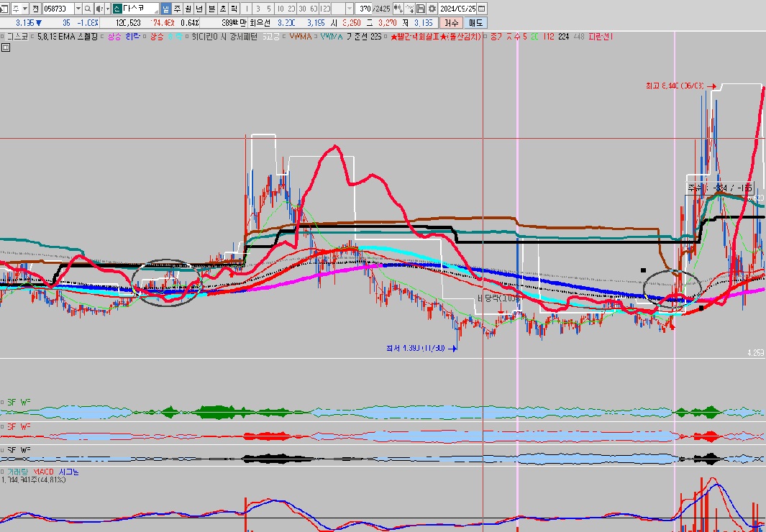Expand the minute-interval dropdown after 120
The height and width of the screenshot is (532, 766).
click(349, 9)
